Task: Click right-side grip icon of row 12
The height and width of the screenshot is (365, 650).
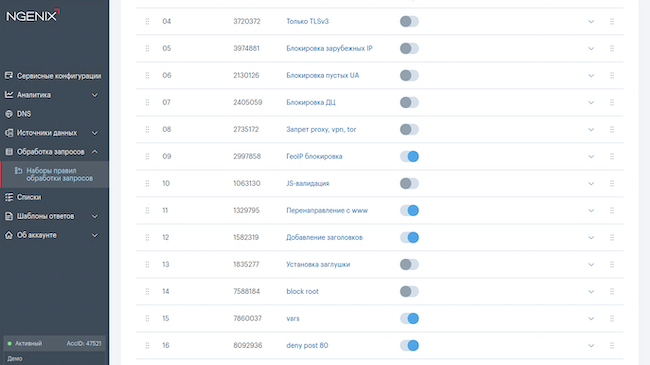Action: tap(612, 237)
